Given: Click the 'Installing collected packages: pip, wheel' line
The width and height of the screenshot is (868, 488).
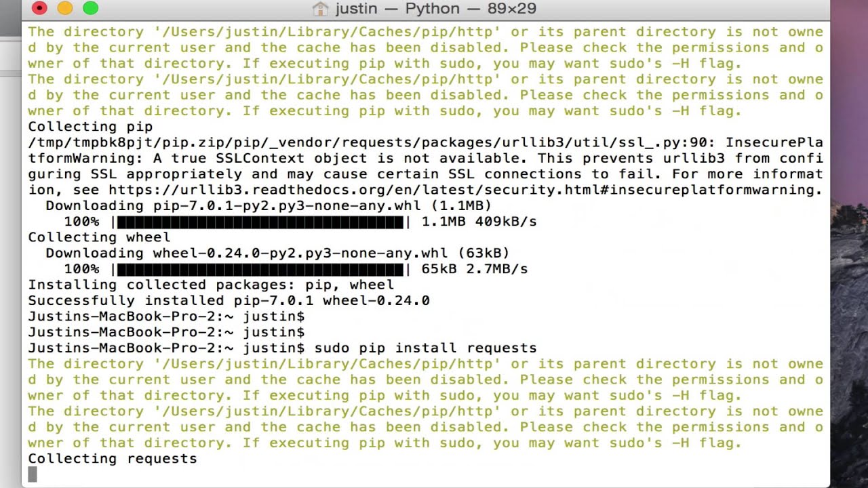Looking at the screenshot, I should click(x=210, y=285).
